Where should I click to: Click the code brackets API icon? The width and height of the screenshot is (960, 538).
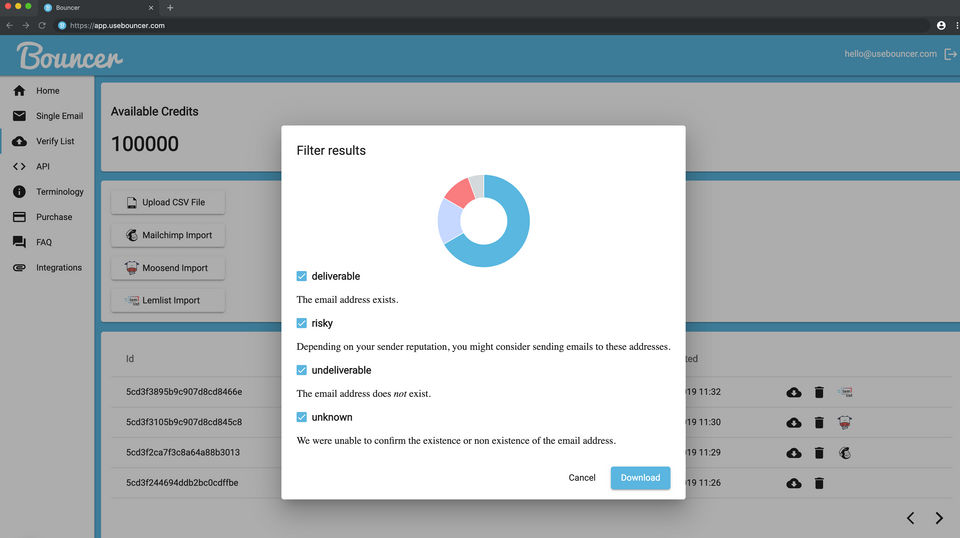(x=19, y=166)
